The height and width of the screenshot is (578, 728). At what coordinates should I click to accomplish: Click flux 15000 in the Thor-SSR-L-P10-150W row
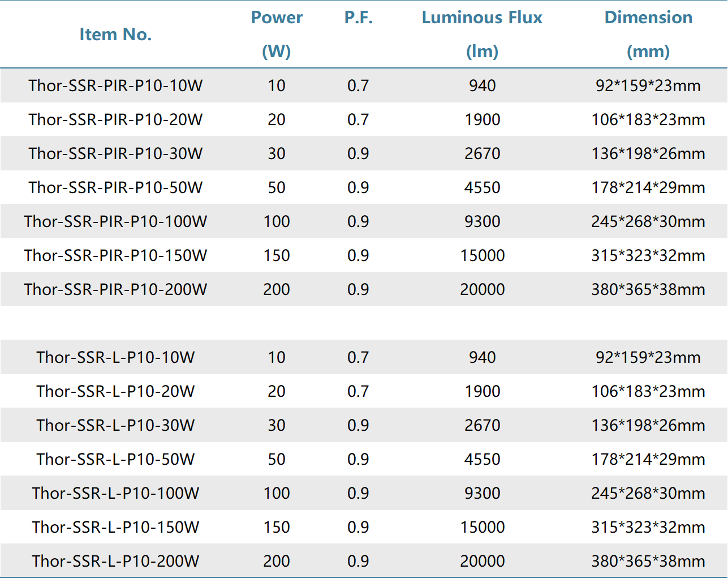click(483, 527)
